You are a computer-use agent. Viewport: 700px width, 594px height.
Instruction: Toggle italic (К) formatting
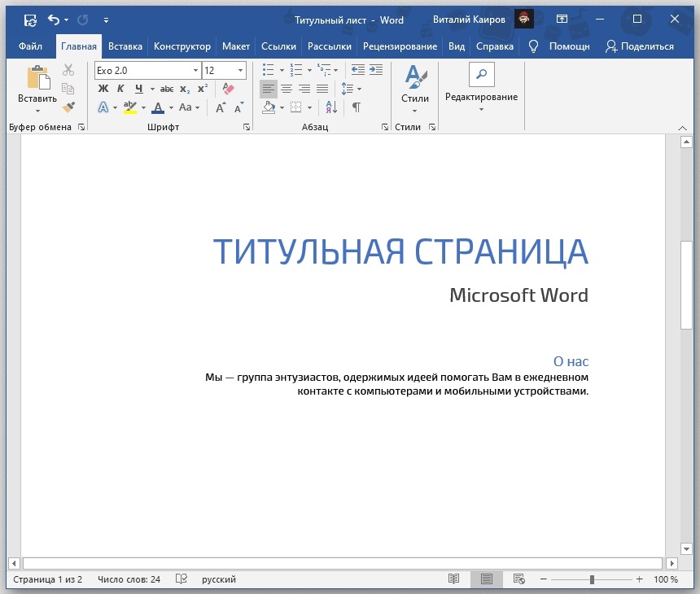(120, 89)
